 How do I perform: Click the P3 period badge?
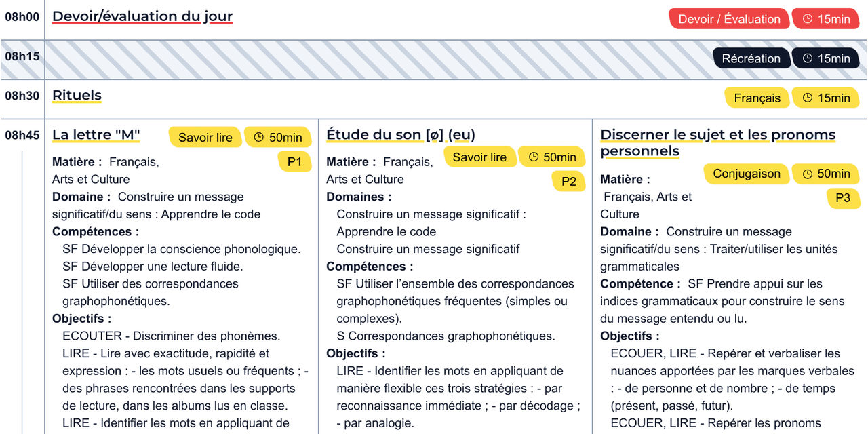click(844, 198)
